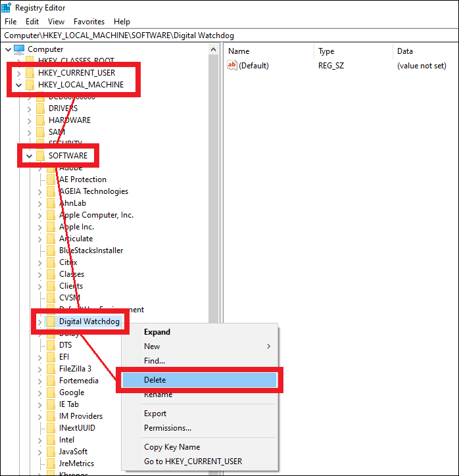Click the AGEIA Technologies folder icon
The width and height of the screenshot is (459, 476).
tap(51, 191)
